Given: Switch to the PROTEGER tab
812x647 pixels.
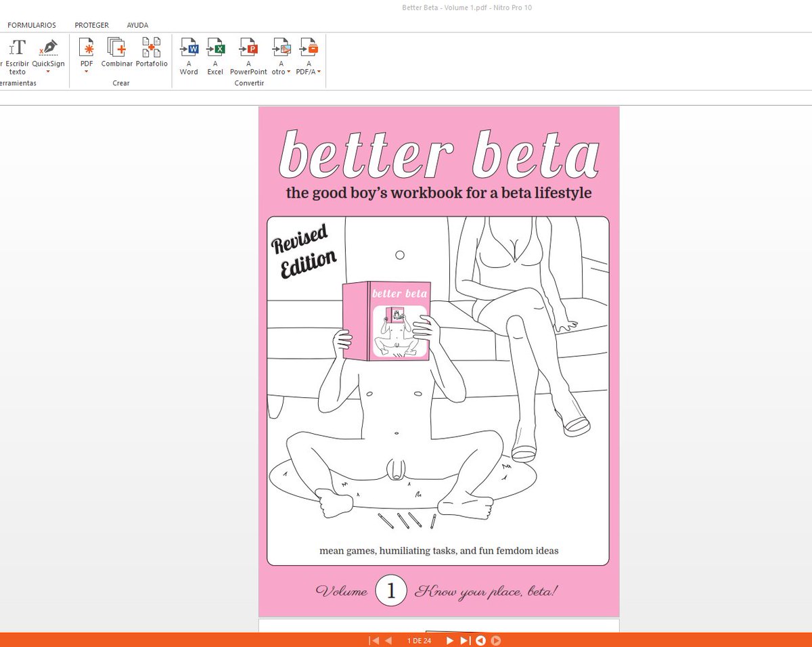Looking at the screenshot, I should [91, 25].
